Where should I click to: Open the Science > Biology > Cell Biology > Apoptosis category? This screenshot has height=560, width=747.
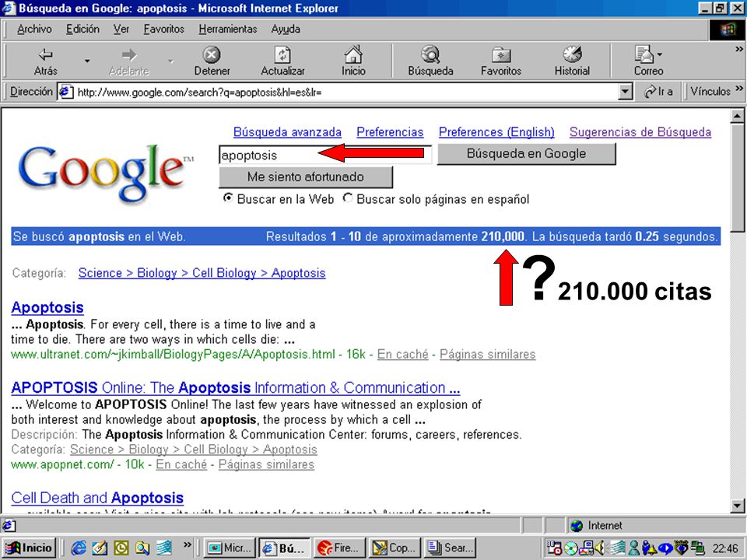pyautogui.click(x=202, y=273)
